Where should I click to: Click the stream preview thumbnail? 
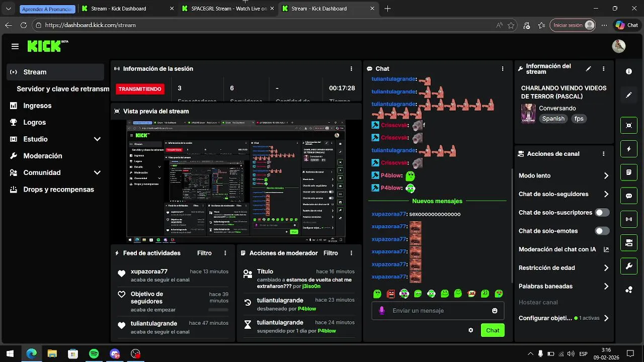235,182
